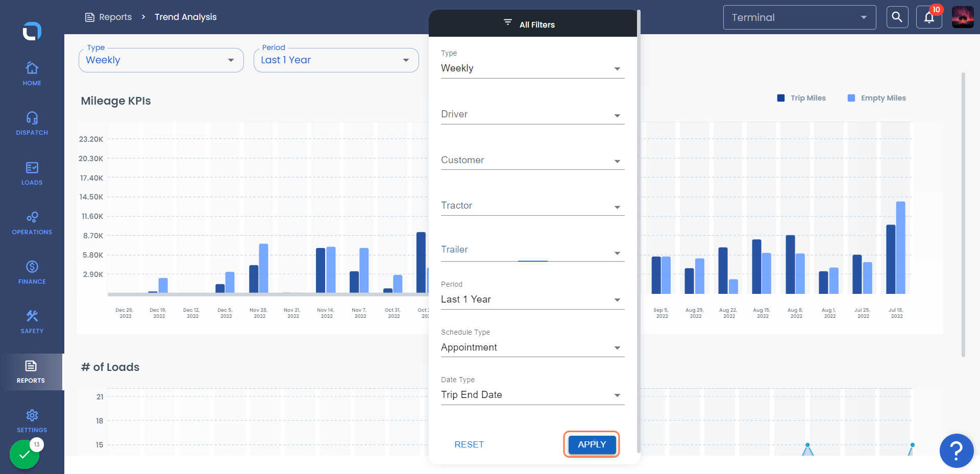This screenshot has width=980, height=474.
Task: Click the green checkmark task badge
Action: pos(24,454)
